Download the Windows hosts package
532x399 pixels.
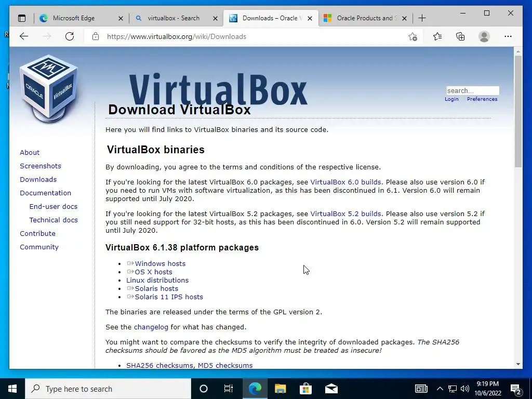[160, 263]
